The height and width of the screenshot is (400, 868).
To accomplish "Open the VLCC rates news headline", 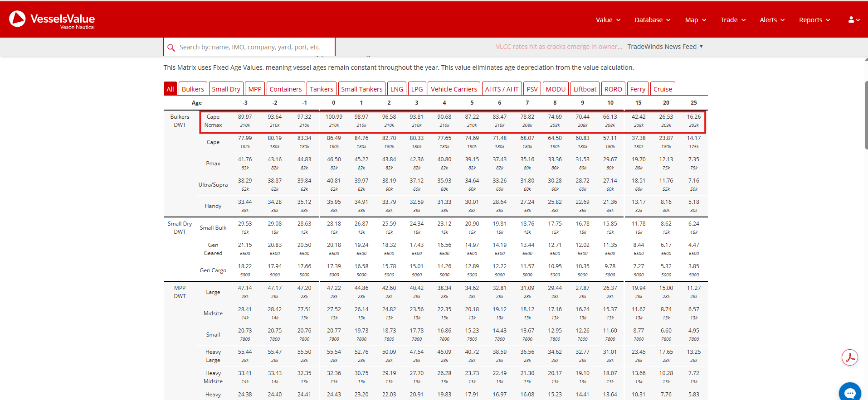I will click(559, 47).
